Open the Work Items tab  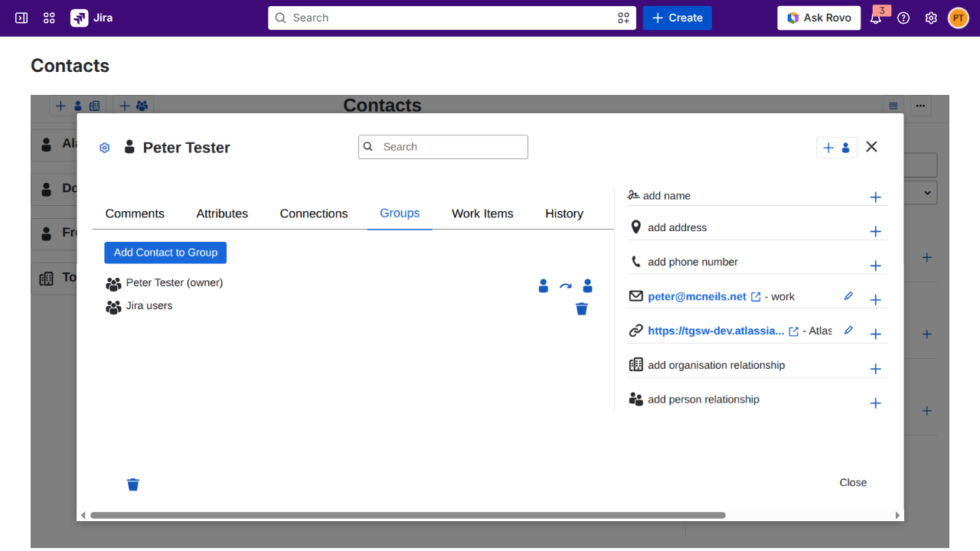click(x=482, y=214)
